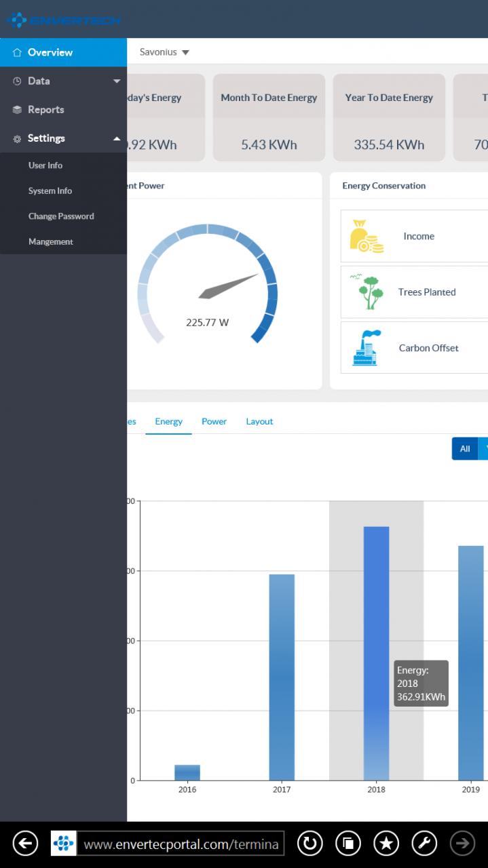
Task: Reload the page with refresh icon
Action: [x=310, y=844]
